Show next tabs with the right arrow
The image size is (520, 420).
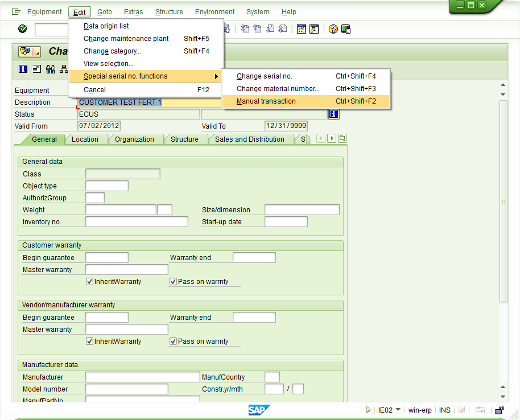[331, 138]
